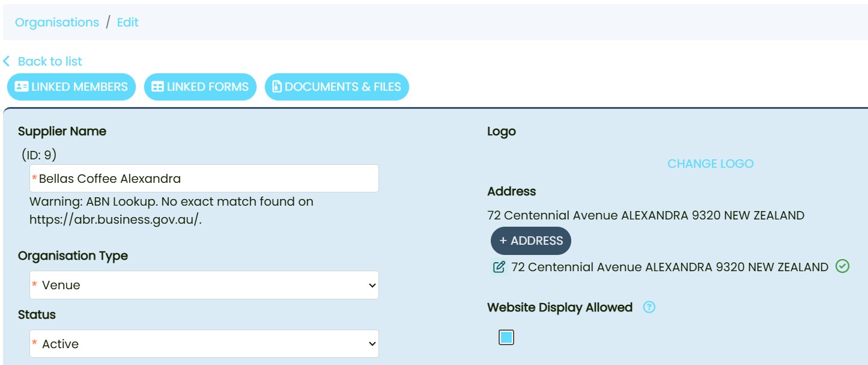868x365 pixels.
Task: Open help icon for Website Display Allowed
Action: (649, 307)
